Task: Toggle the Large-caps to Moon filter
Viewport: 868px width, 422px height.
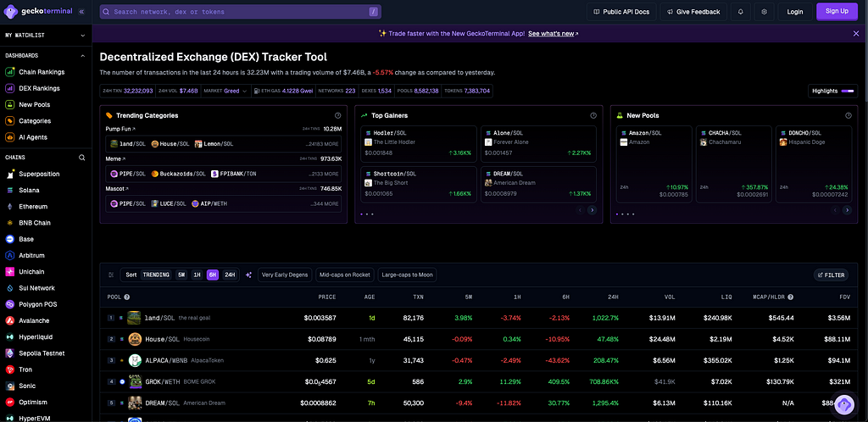Action: pos(408,275)
